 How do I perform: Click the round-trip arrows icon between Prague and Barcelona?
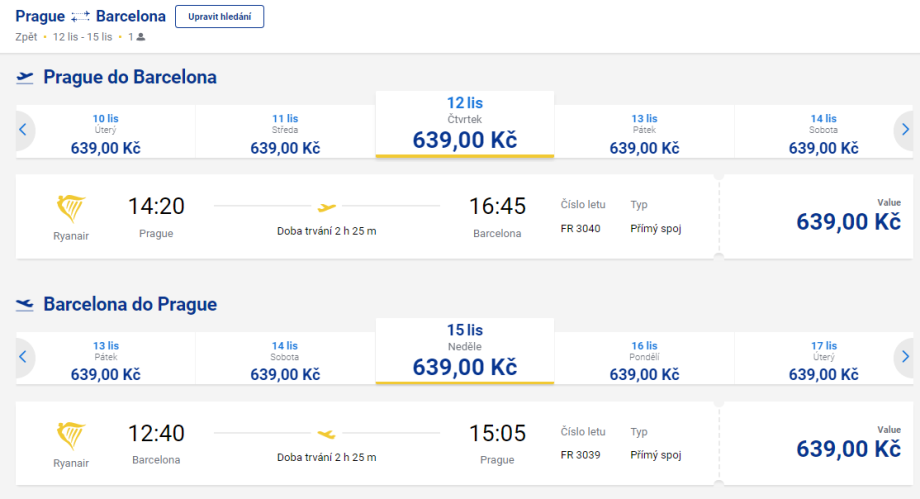tap(81, 17)
